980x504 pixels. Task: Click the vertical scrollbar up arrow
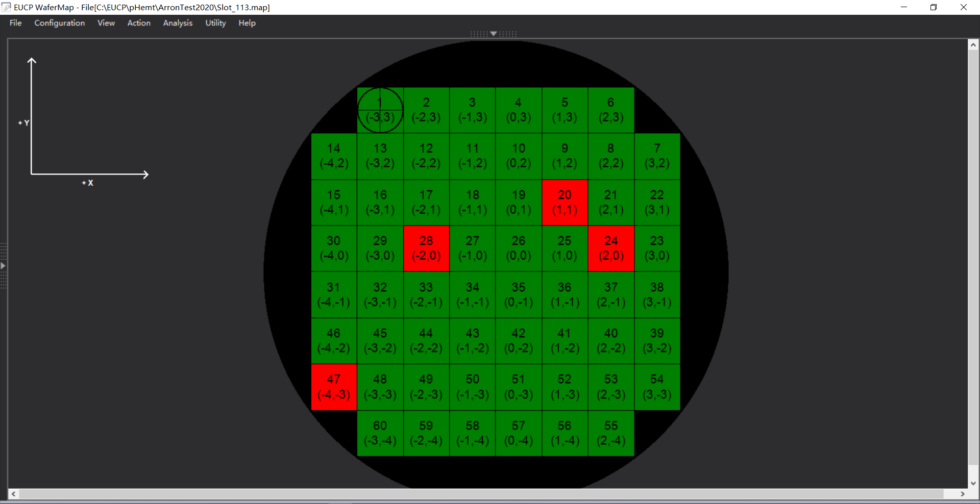(x=973, y=45)
